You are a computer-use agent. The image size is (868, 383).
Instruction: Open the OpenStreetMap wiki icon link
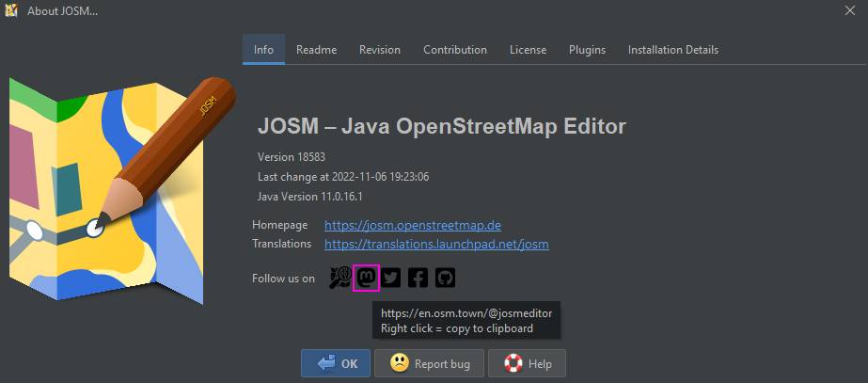(339, 278)
